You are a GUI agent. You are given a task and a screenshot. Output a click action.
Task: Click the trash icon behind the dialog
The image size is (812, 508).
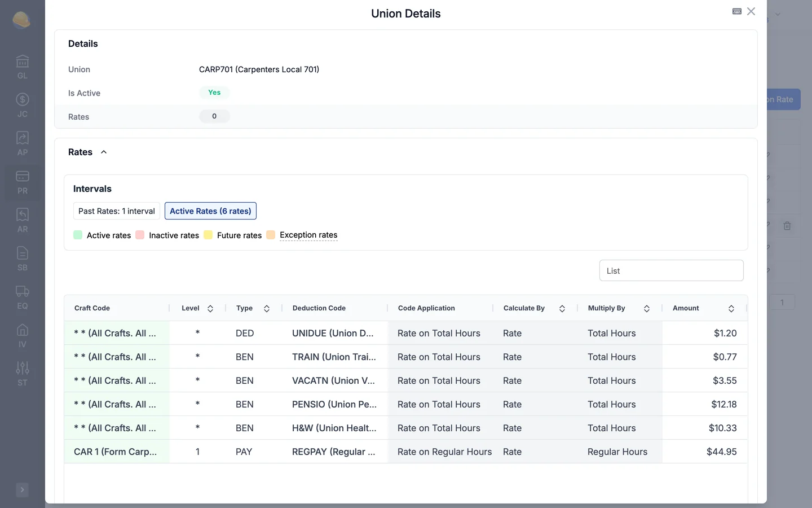[787, 226]
